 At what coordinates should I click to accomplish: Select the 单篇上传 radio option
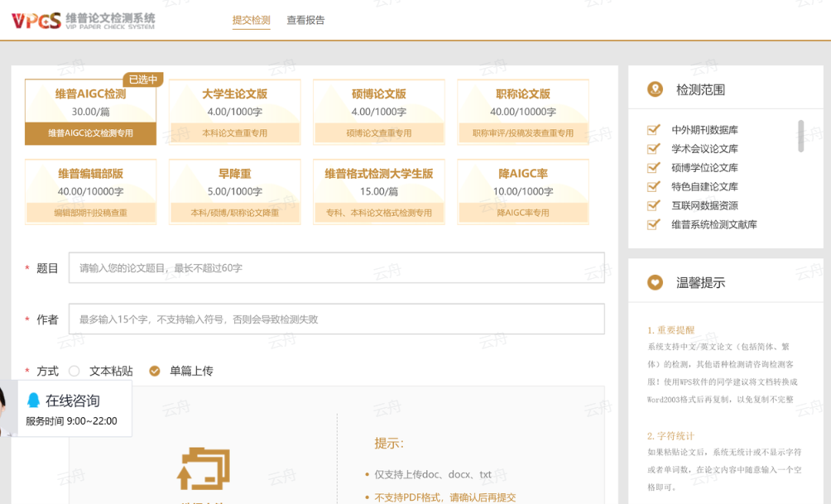click(155, 371)
